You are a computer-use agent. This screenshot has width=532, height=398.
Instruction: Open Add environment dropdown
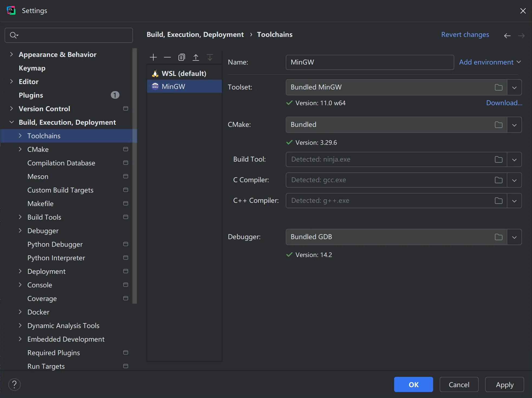pyautogui.click(x=490, y=62)
